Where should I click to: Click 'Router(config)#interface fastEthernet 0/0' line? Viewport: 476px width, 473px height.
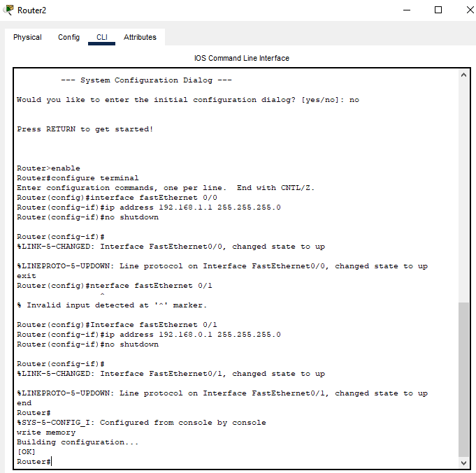click(x=117, y=198)
